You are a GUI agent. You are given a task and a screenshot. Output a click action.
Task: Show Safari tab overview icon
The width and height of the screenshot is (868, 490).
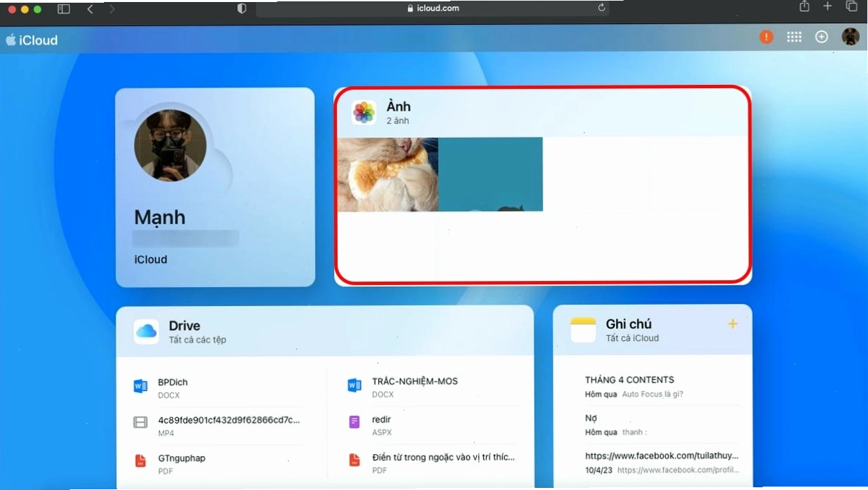pos(851,6)
